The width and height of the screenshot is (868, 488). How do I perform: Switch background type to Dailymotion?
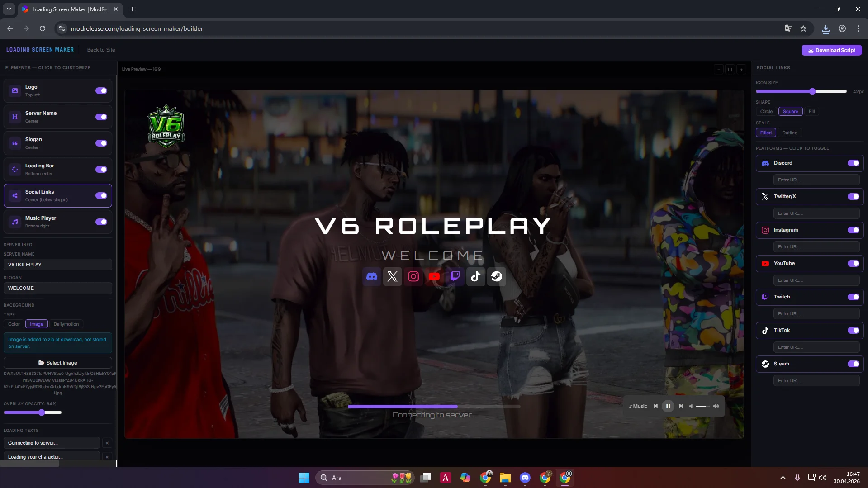pyautogui.click(x=66, y=324)
